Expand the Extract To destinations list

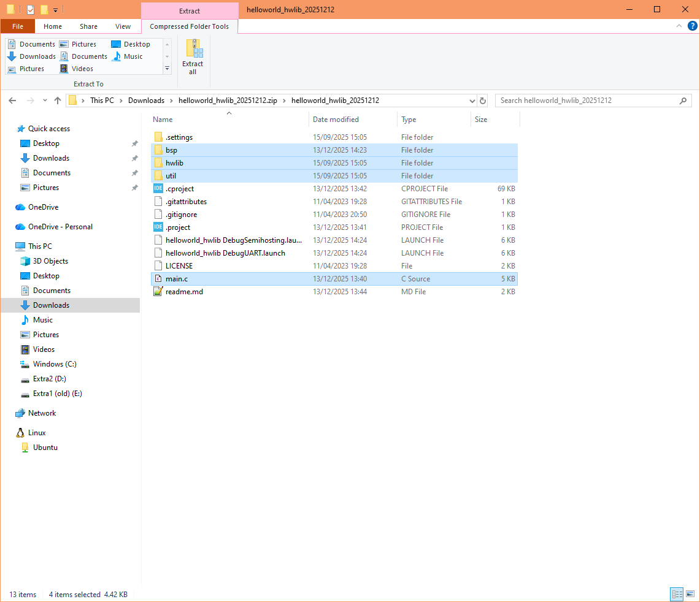tap(166, 69)
